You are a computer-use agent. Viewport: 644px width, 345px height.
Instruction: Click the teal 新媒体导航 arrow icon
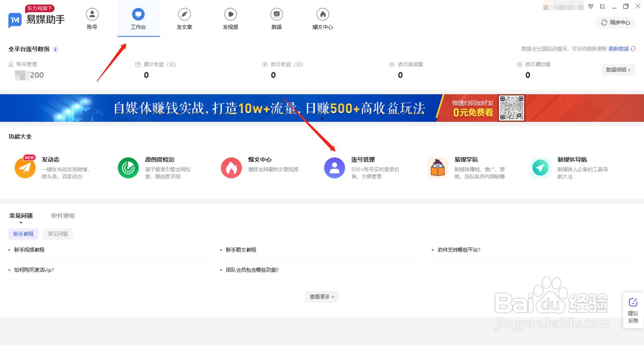[x=541, y=168]
